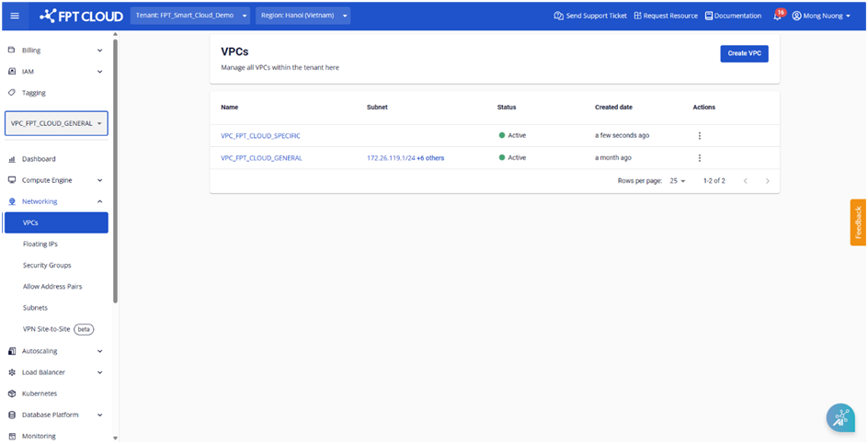Click the orange Feedback tab

tap(858, 222)
